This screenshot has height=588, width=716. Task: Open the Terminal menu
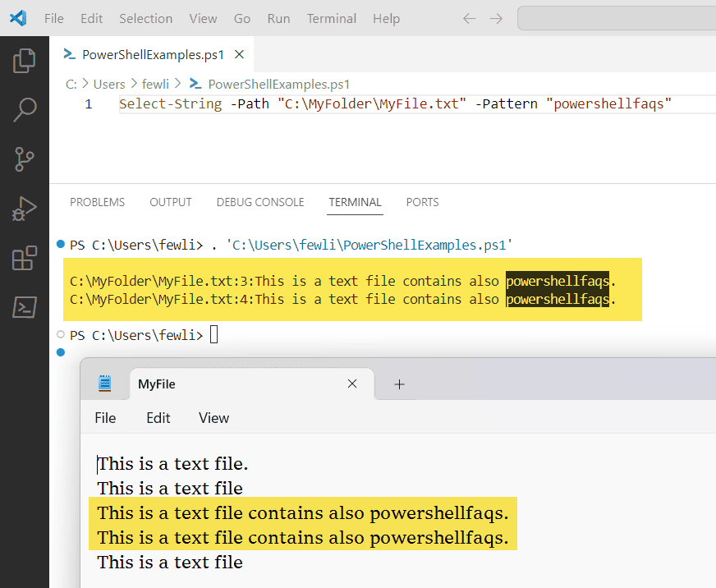point(331,18)
